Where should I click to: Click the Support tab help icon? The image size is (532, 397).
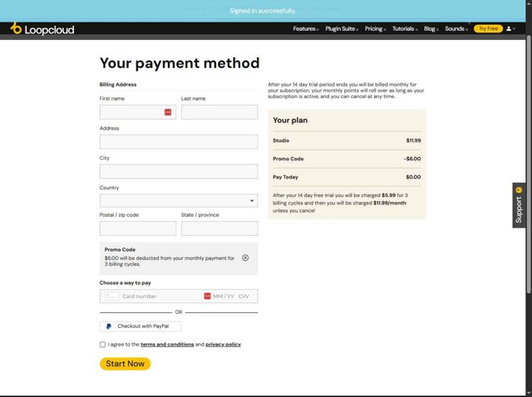click(x=519, y=190)
